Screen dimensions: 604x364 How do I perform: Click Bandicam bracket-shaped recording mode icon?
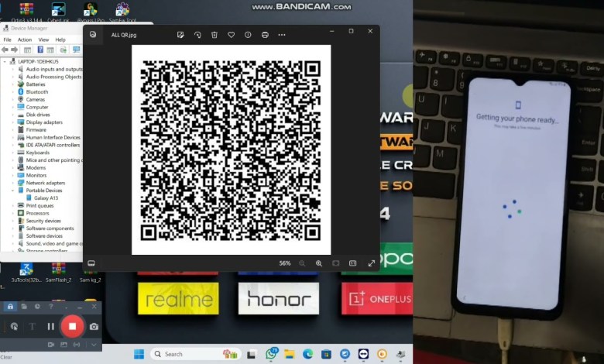click(x=77, y=345)
